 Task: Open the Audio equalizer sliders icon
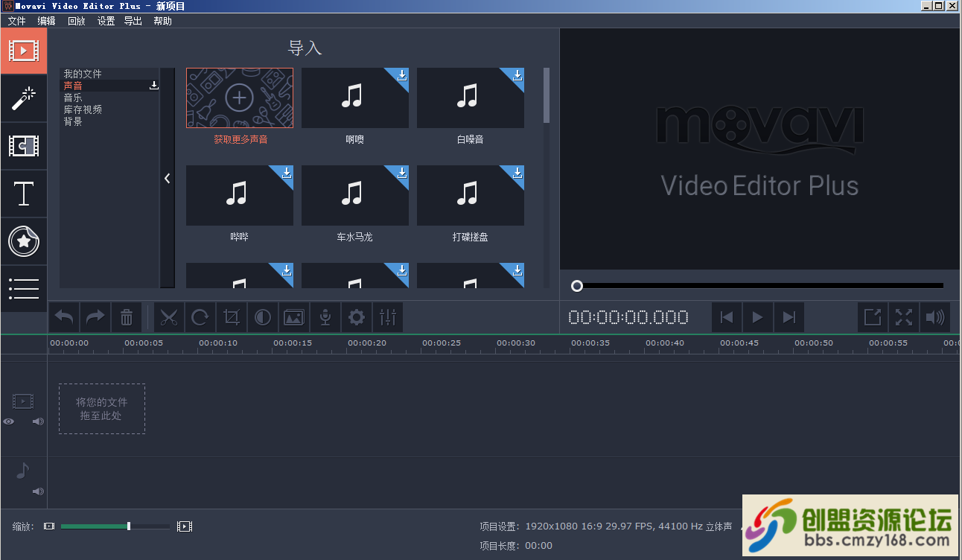[388, 317]
